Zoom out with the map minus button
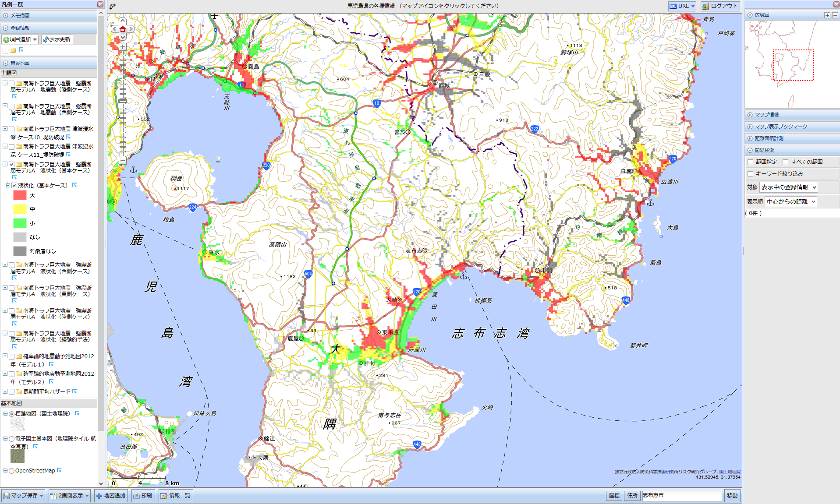The image size is (840, 504). (x=123, y=160)
